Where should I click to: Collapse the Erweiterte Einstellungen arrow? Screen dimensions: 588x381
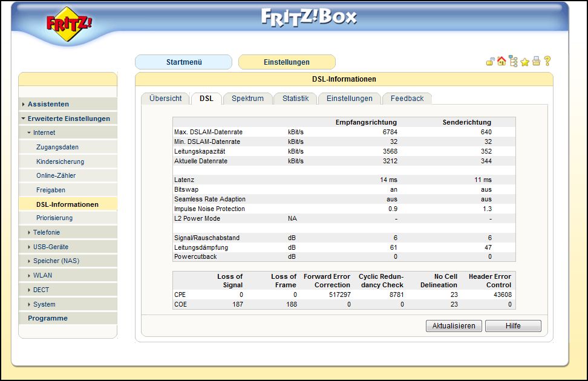(23, 119)
